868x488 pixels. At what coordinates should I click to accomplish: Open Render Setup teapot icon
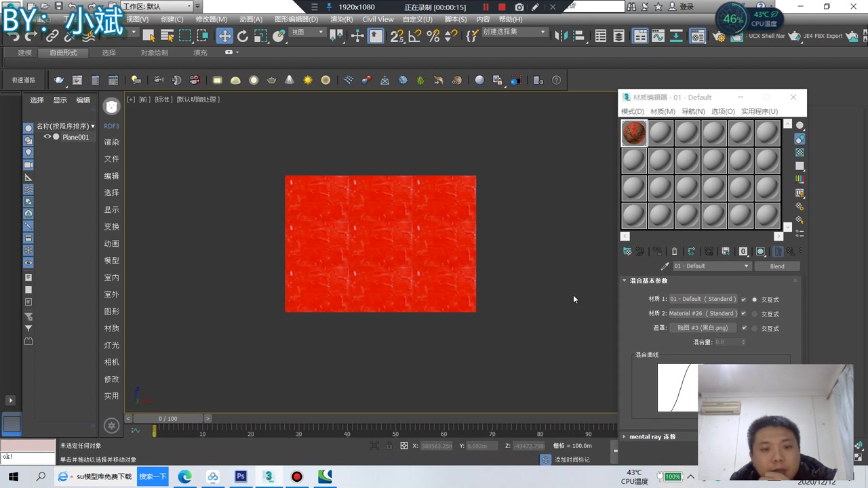(x=718, y=36)
